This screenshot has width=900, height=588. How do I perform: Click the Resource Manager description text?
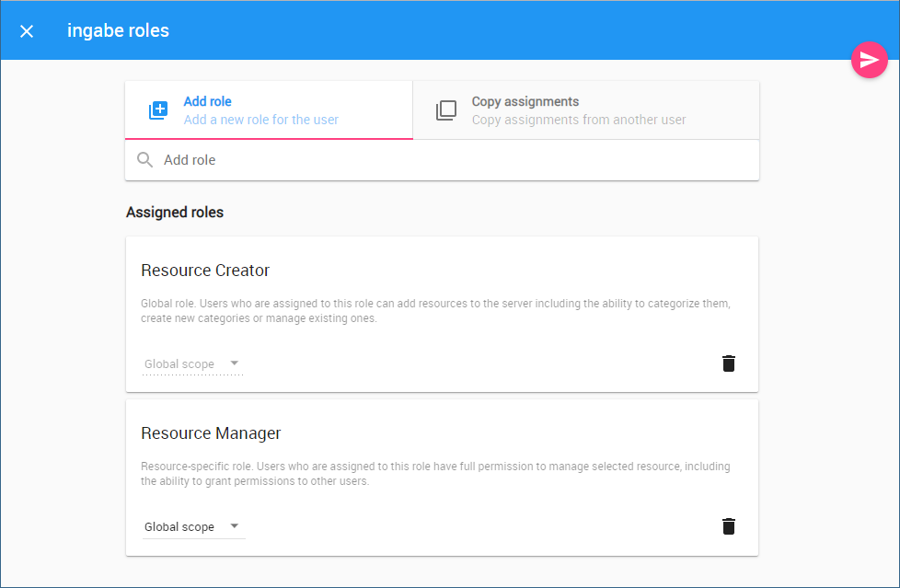click(434, 474)
